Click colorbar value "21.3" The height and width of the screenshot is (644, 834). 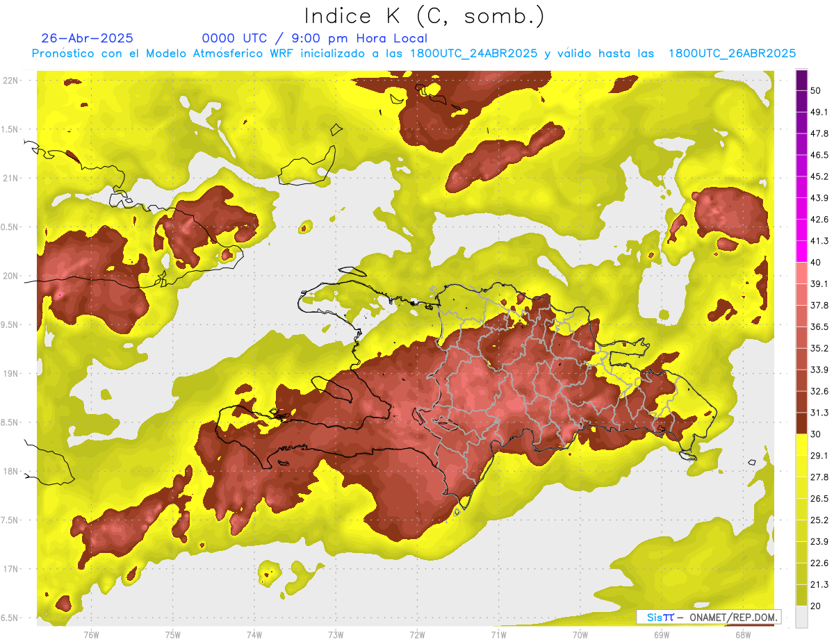[x=819, y=585]
